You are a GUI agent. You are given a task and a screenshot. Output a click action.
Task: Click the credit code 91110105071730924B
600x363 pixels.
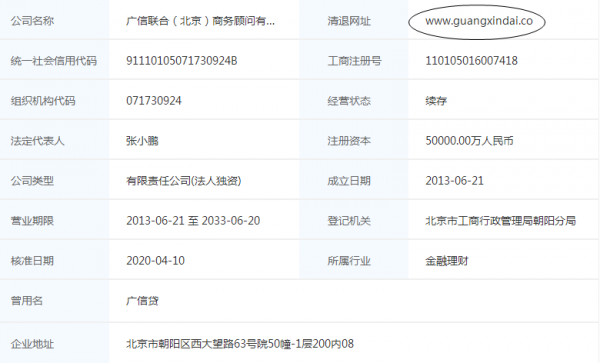coord(182,60)
